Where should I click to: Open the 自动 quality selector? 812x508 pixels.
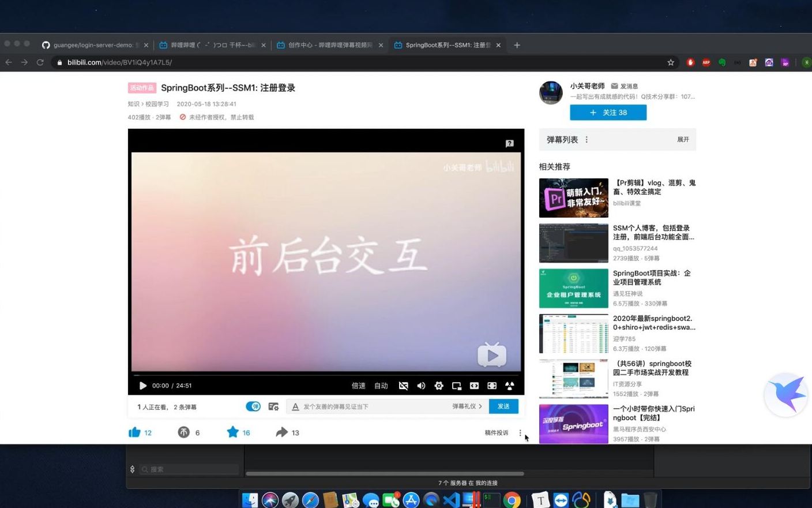[x=381, y=386]
